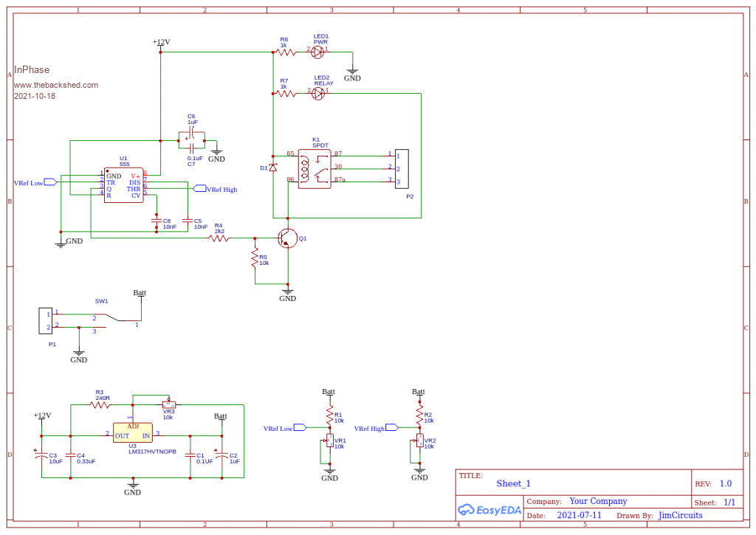The width and height of the screenshot is (756, 535).
Task: Open the www.thebackshed.com link
Action: click(x=56, y=85)
